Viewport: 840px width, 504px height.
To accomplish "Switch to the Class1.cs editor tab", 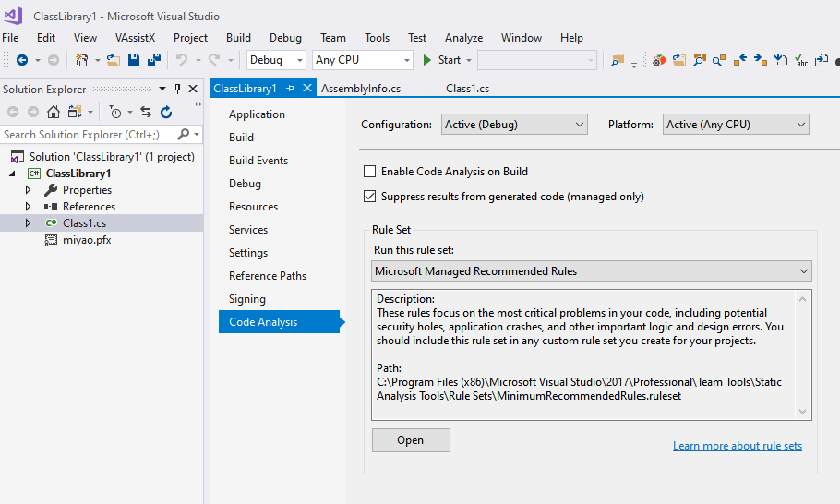I will point(467,89).
